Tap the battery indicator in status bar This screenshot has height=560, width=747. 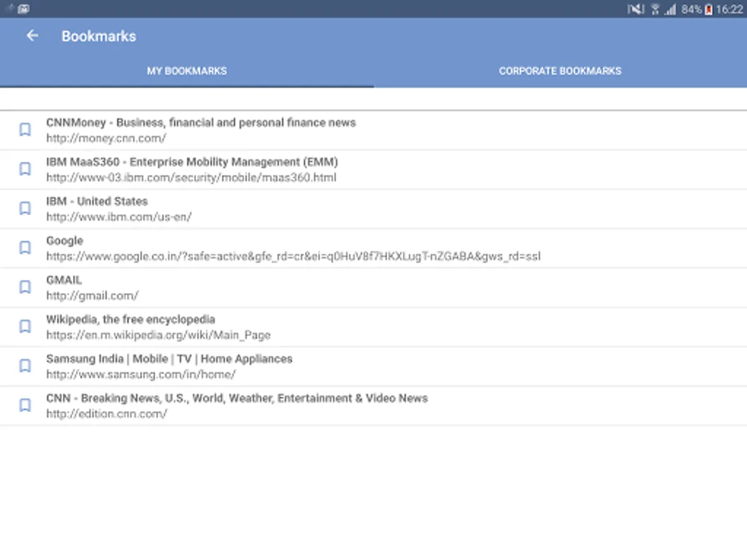click(x=708, y=9)
